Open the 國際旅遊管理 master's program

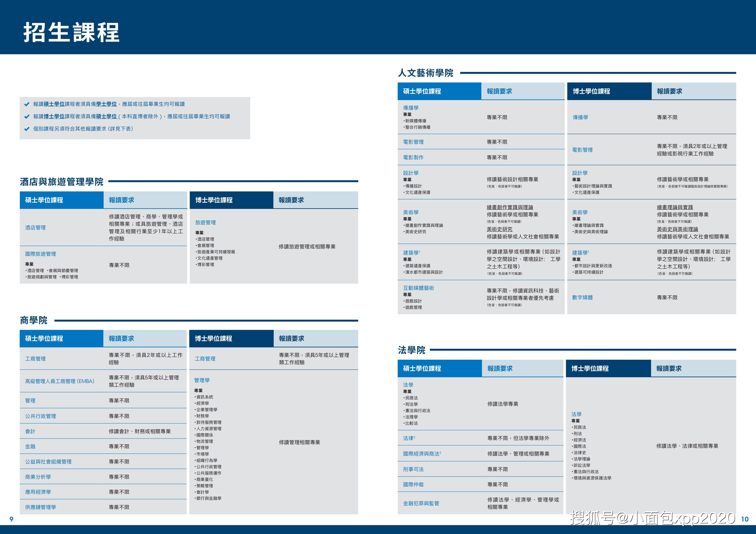click(x=40, y=254)
